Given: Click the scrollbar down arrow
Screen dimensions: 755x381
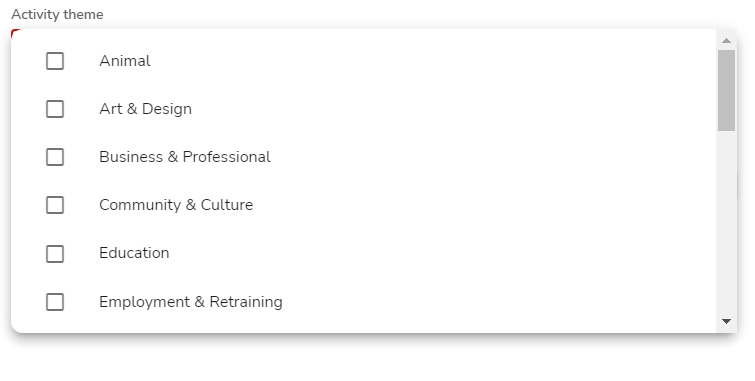Looking at the screenshot, I should pyautogui.click(x=727, y=321).
